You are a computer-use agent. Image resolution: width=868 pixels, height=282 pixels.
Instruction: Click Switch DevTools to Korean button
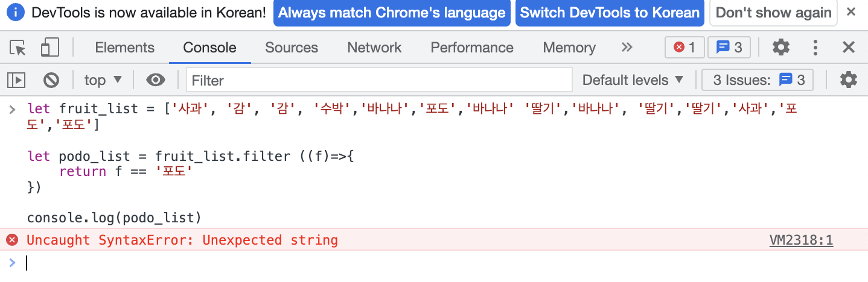coord(610,13)
